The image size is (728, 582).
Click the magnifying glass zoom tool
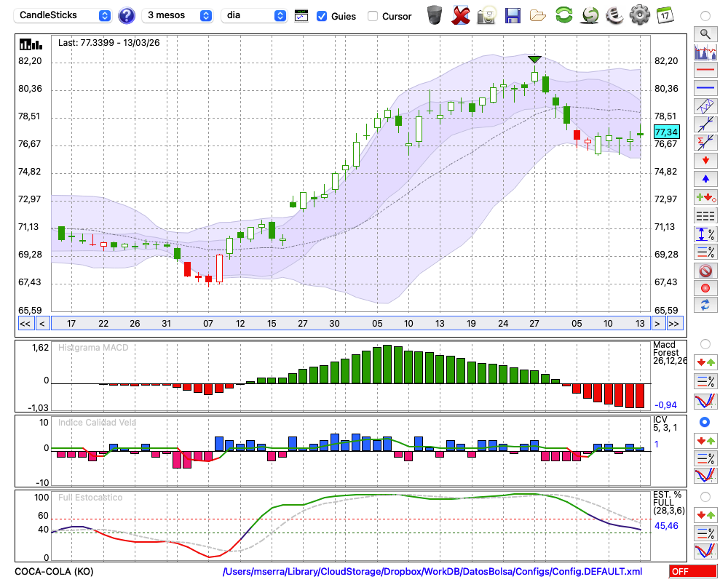[705, 33]
